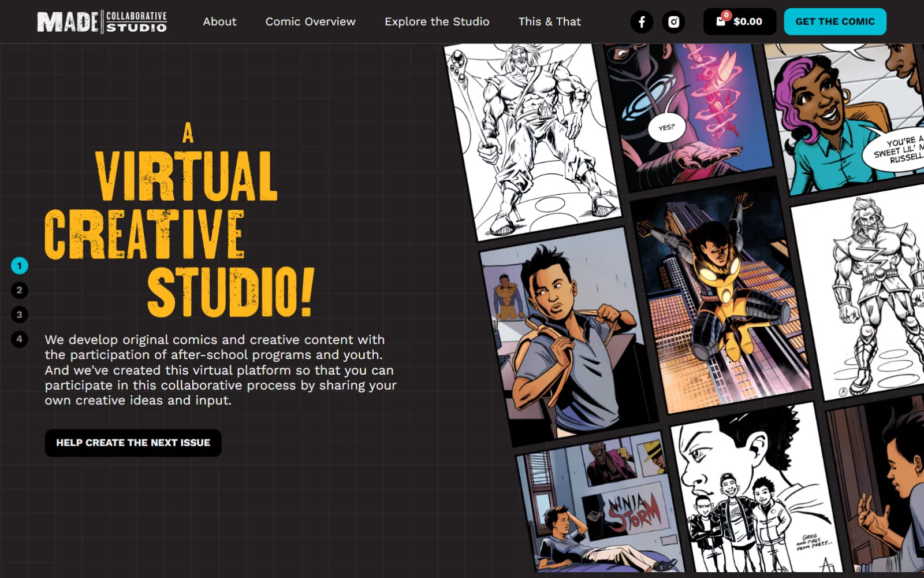Open the Ninja Storm bedroom comic panel

599,503
